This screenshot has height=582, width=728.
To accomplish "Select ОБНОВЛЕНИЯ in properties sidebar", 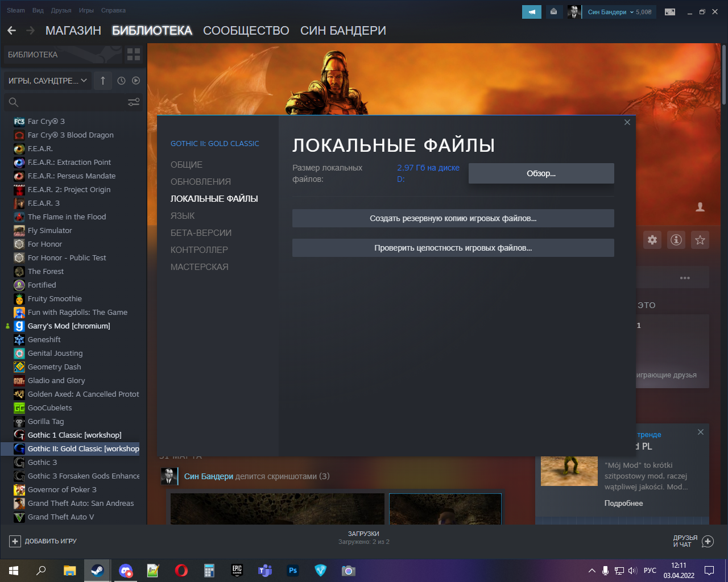I will click(201, 182).
